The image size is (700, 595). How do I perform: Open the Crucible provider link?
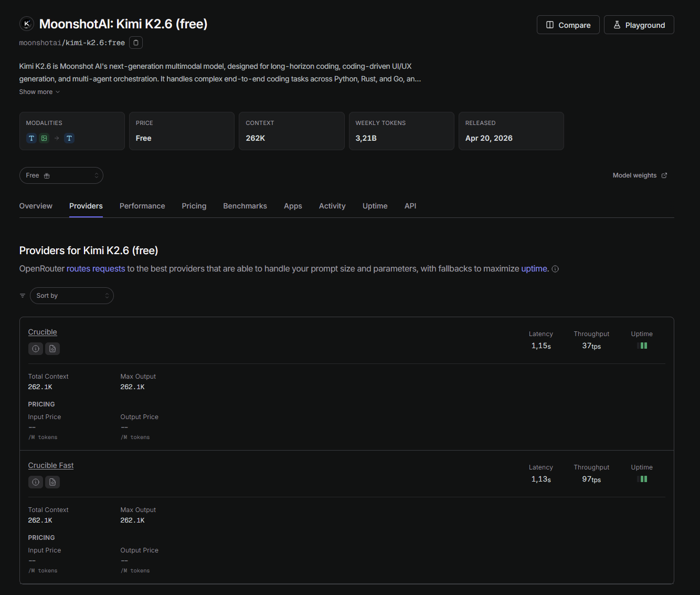point(43,332)
